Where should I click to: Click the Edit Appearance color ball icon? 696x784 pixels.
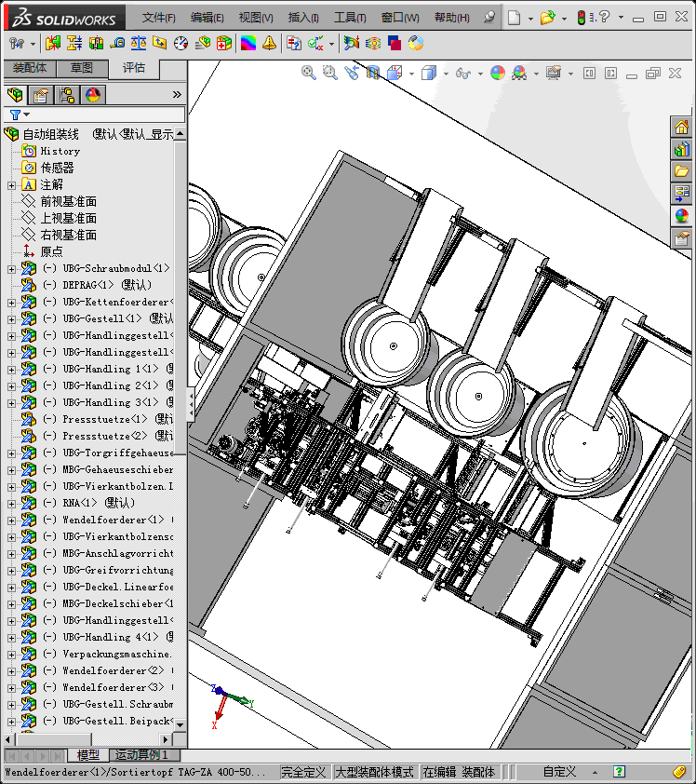498,73
